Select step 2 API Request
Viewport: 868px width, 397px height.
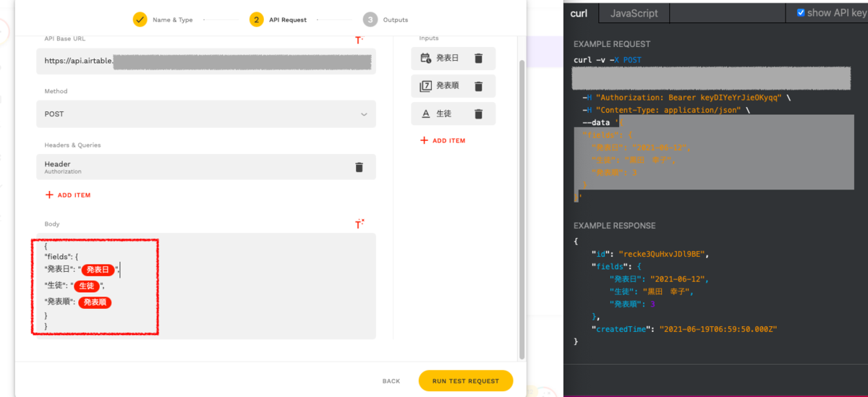coord(278,20)
